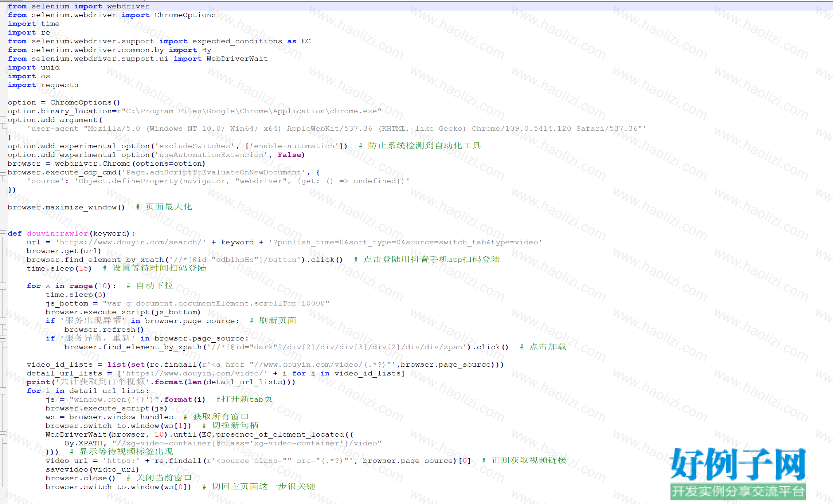Click 'WebDriverWait' in the import statement
The width and height of the screenshot is (833, 504).
click(237, 59)
